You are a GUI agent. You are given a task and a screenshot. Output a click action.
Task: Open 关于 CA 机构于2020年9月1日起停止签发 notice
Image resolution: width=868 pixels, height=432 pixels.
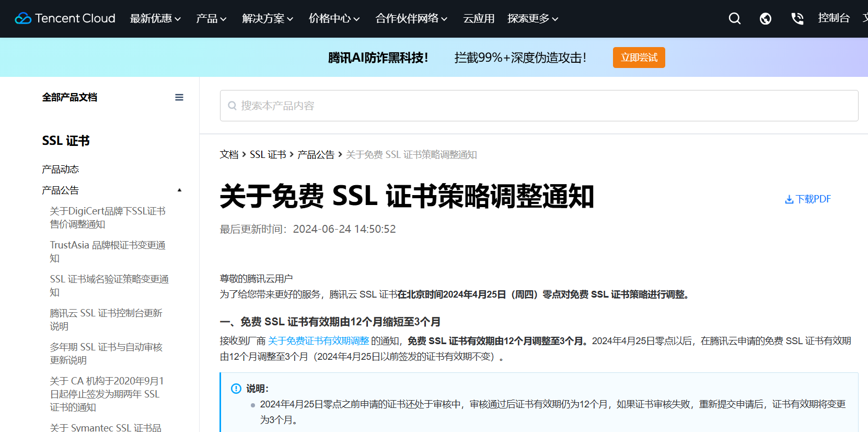(x=107, y=394)
